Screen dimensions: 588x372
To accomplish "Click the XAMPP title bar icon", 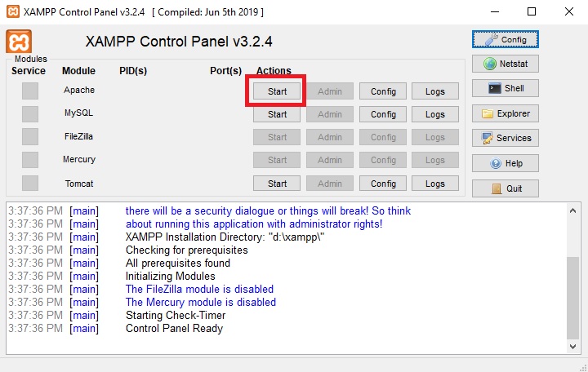I will click(13, 11).
